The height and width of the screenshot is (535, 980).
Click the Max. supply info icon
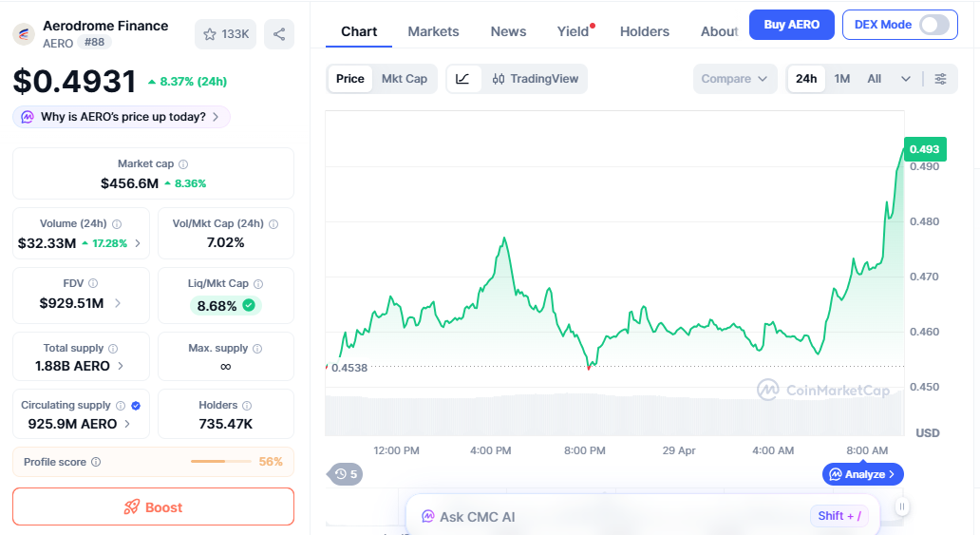(257, 349)
